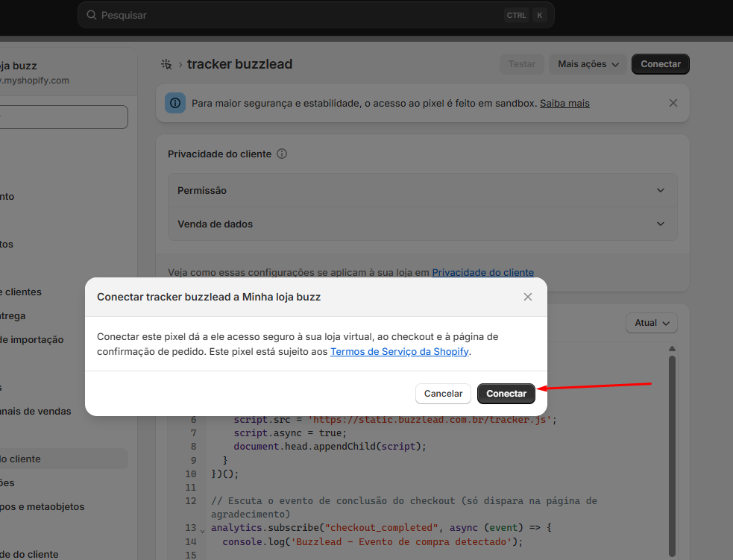Click info icon next to Privacidade do cliente

(x=282, y=154)
